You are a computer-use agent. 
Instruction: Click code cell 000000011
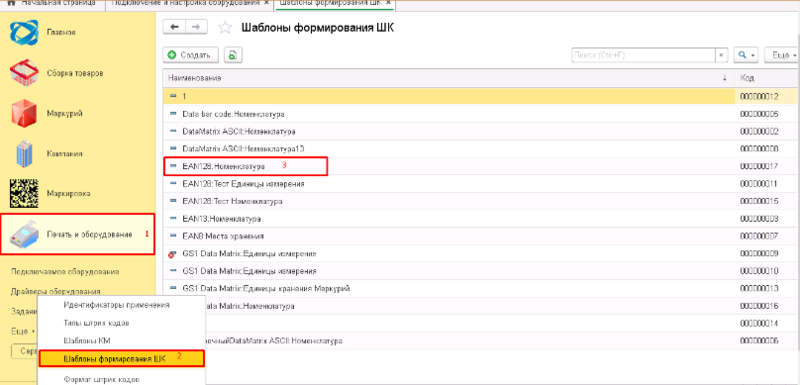tap(759, 184)
